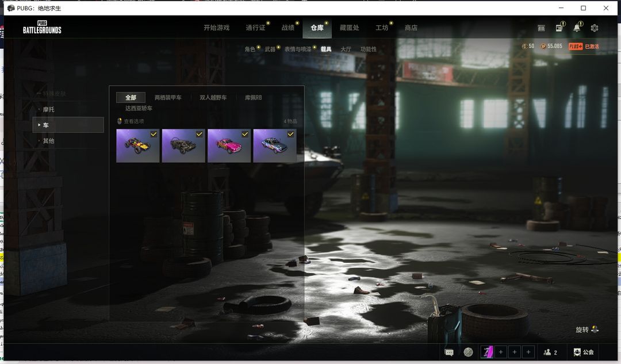Toggle the checkmark on the dark skeleton car skin
621x364 pixels.
[x=199, y=135]
